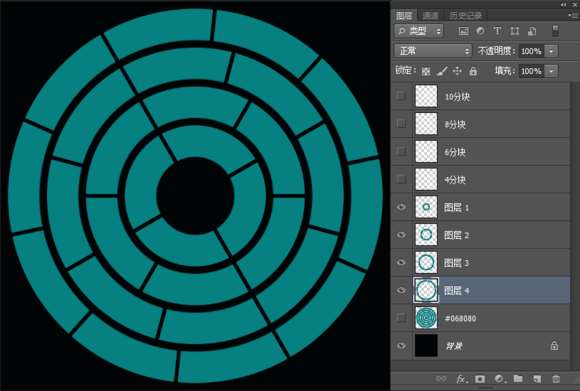Image resolution: width=580 pixels, height=391 pixels.
Task: Hide 图层 1 with its eye icon
Action: tap(401, 207)
